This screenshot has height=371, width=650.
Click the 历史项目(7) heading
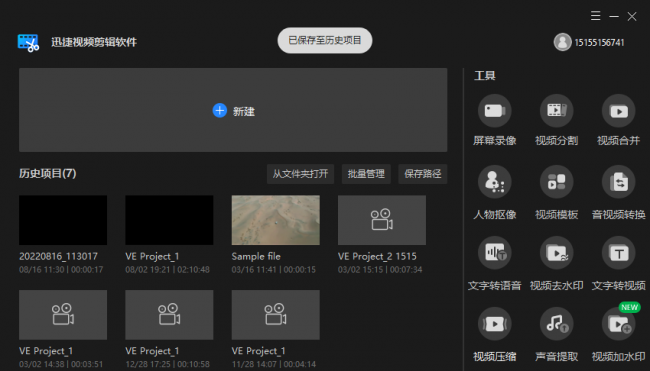48,173
